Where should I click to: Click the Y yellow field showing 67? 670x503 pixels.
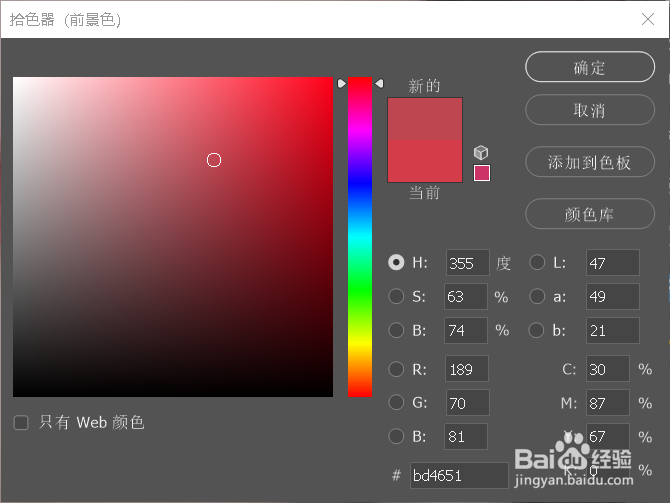(x=608, y=436)
